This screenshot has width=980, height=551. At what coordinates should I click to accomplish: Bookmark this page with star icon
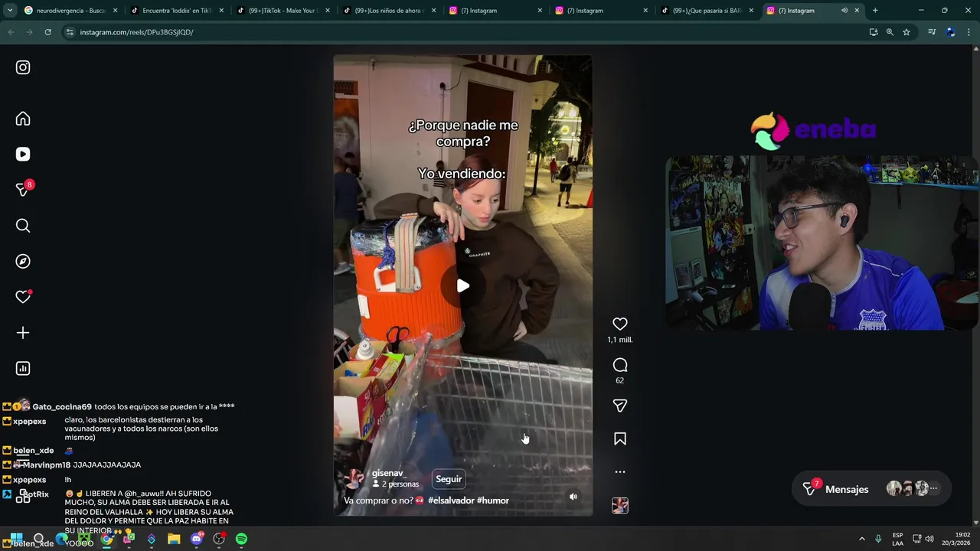pyautogui.click(x=906, y=32)
